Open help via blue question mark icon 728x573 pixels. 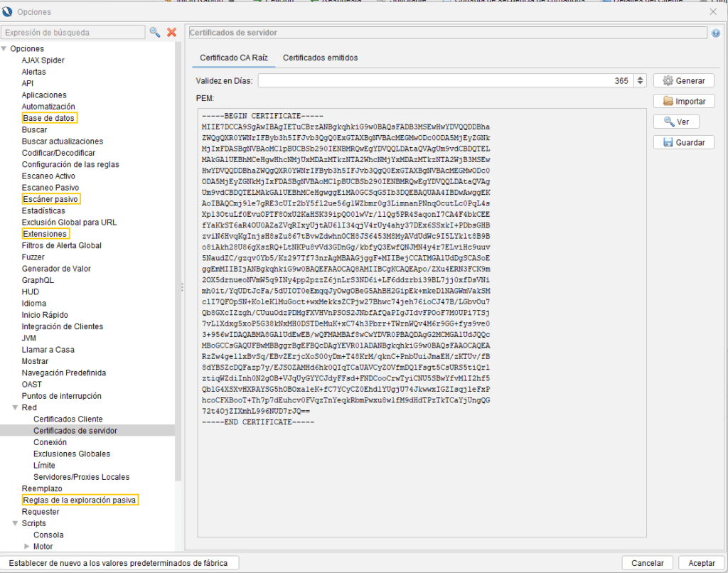(x=715, y=33)
